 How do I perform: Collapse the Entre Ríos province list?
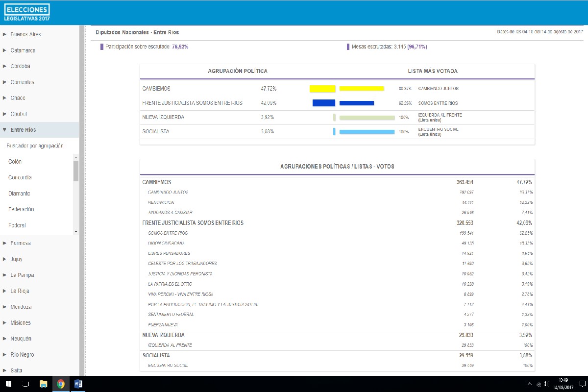[23, 130]
